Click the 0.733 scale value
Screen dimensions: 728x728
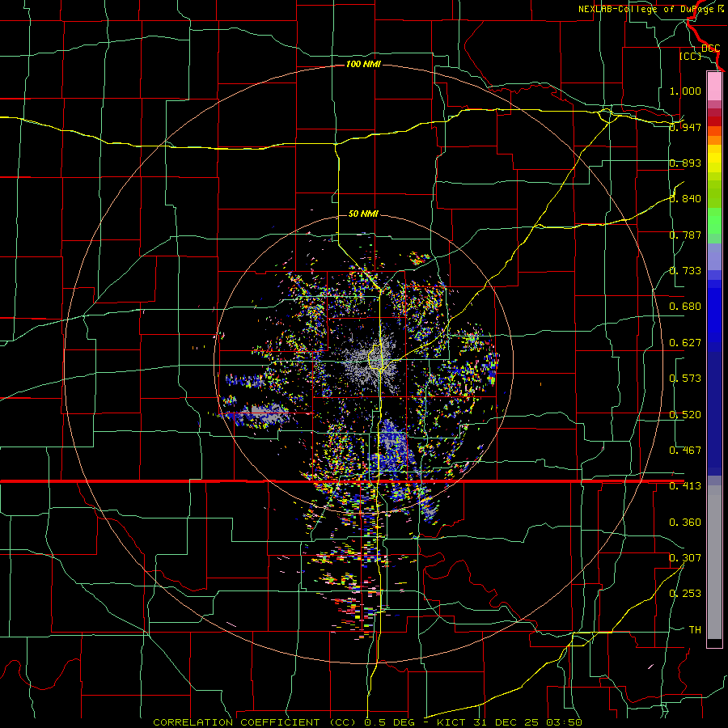(x=685, y=271)
